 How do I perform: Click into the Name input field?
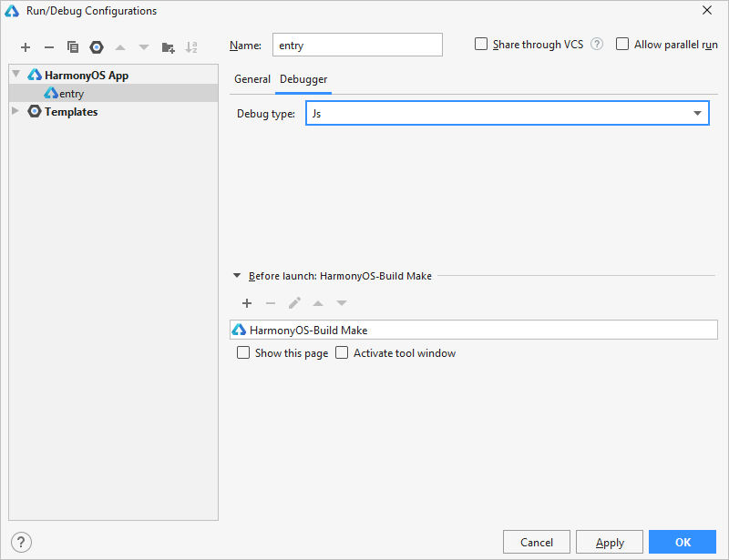click(357, 45)
